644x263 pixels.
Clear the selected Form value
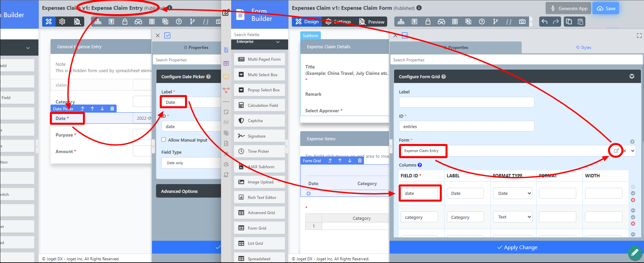pos(624,151)
